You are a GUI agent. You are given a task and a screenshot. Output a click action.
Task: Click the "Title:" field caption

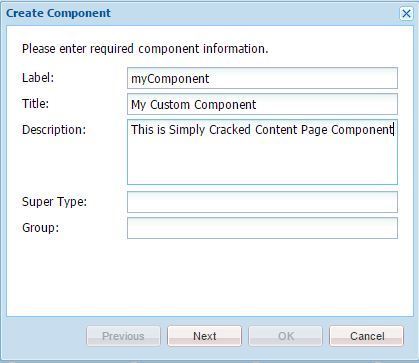(35, 104)
